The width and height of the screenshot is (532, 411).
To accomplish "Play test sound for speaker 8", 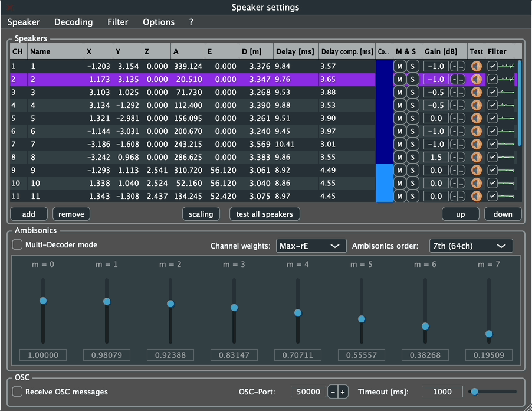I will point(476,157).
